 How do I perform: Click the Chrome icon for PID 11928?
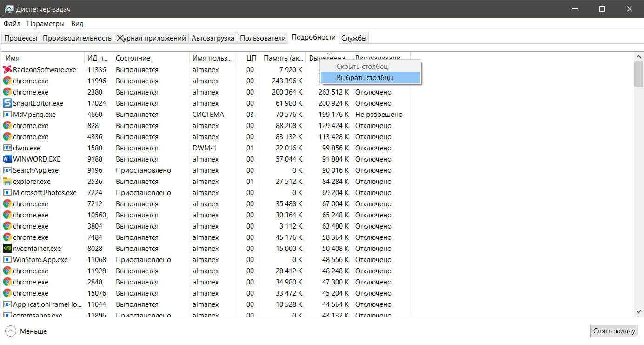(x=7, y=271)
